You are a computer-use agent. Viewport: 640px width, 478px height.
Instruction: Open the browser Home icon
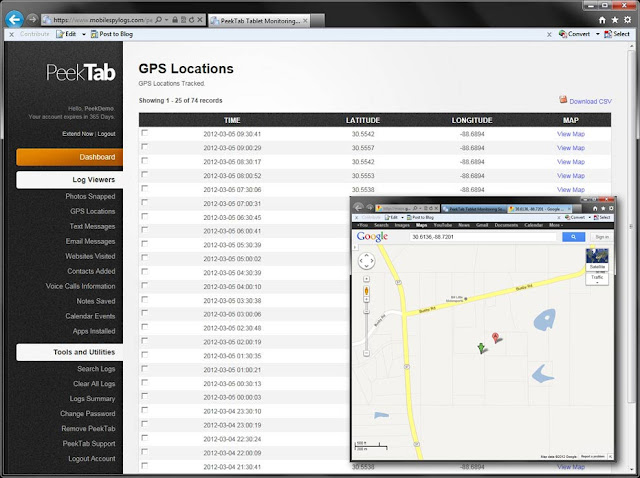click(x=602, y=20)
